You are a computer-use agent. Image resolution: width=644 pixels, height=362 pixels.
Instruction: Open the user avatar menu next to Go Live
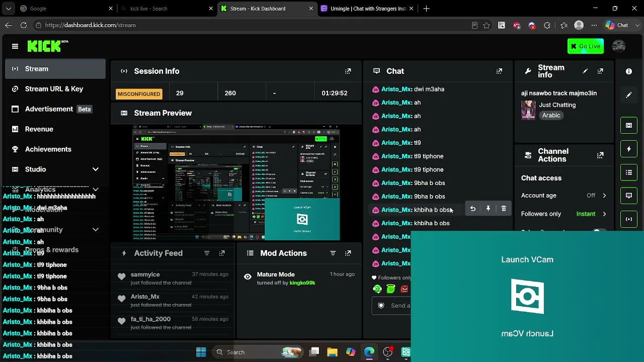619,46
